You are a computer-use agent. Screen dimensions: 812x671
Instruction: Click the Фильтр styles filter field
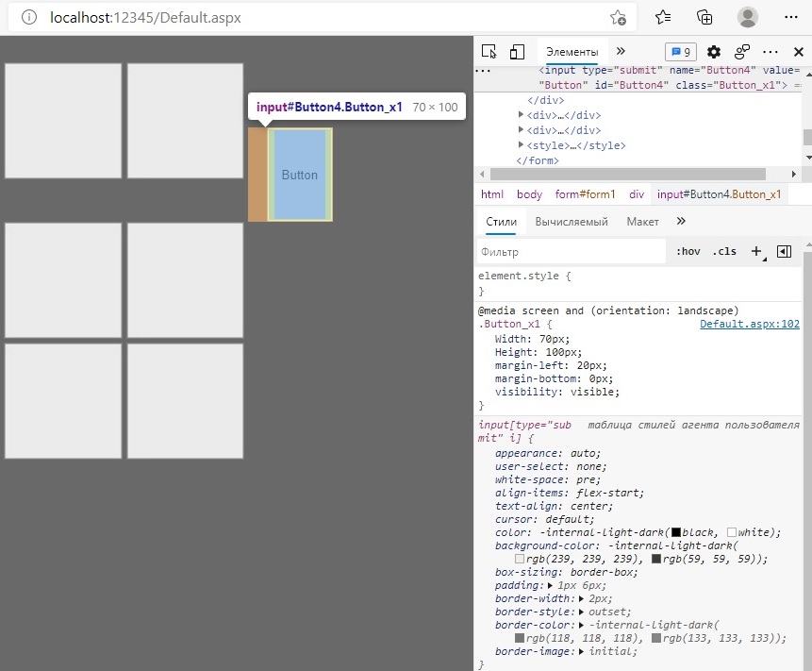point(571,252)
